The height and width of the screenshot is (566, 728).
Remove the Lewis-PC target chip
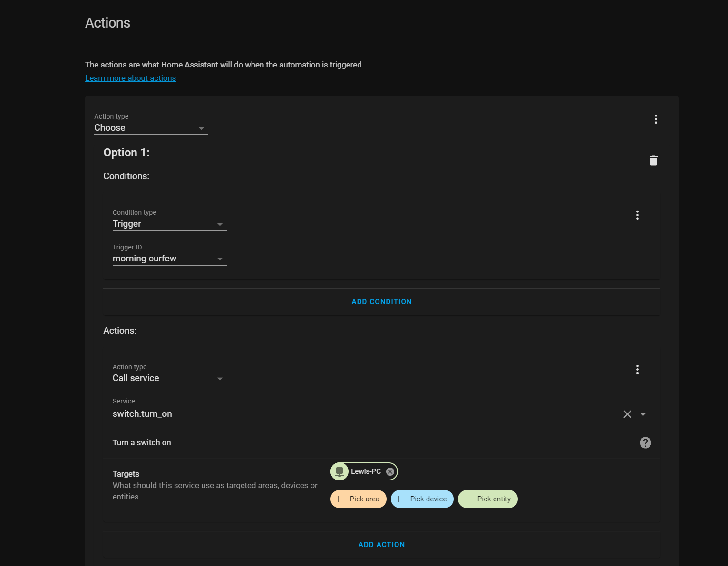pyautogui.click(x=390, y=471)
